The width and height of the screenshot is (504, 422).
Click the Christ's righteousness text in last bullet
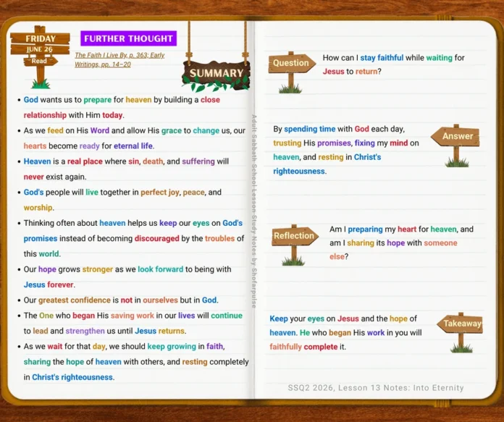pyautogui.click(x=72, y=377)
